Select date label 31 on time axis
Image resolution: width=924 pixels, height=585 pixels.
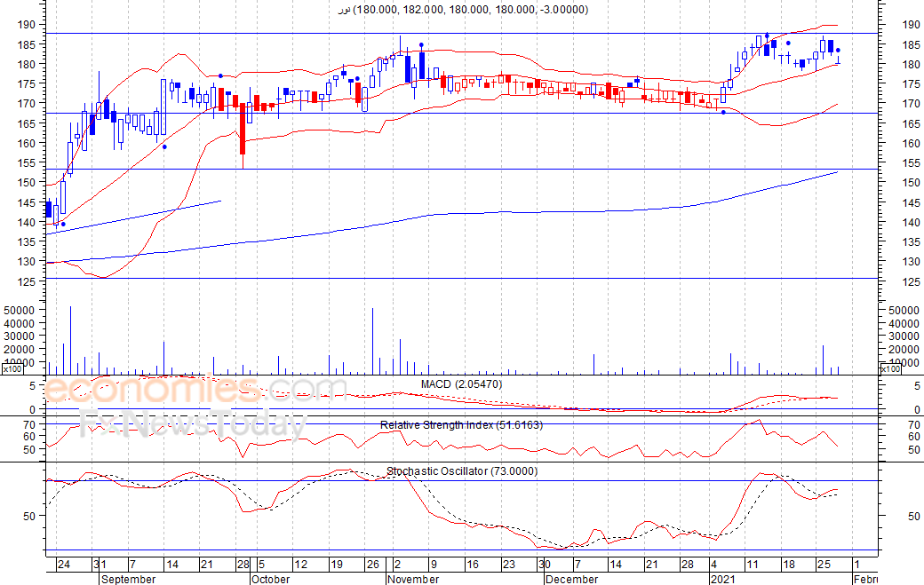click(x=100, y=565)
